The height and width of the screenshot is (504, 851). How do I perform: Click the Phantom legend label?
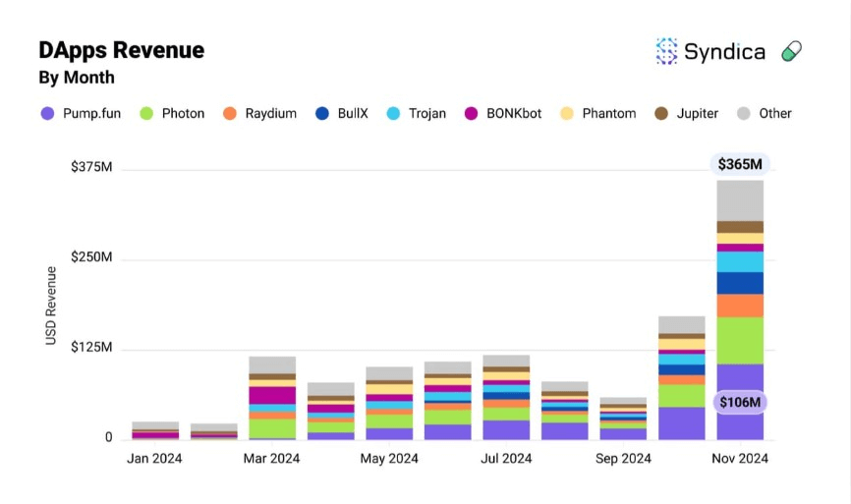coord(608,113)
